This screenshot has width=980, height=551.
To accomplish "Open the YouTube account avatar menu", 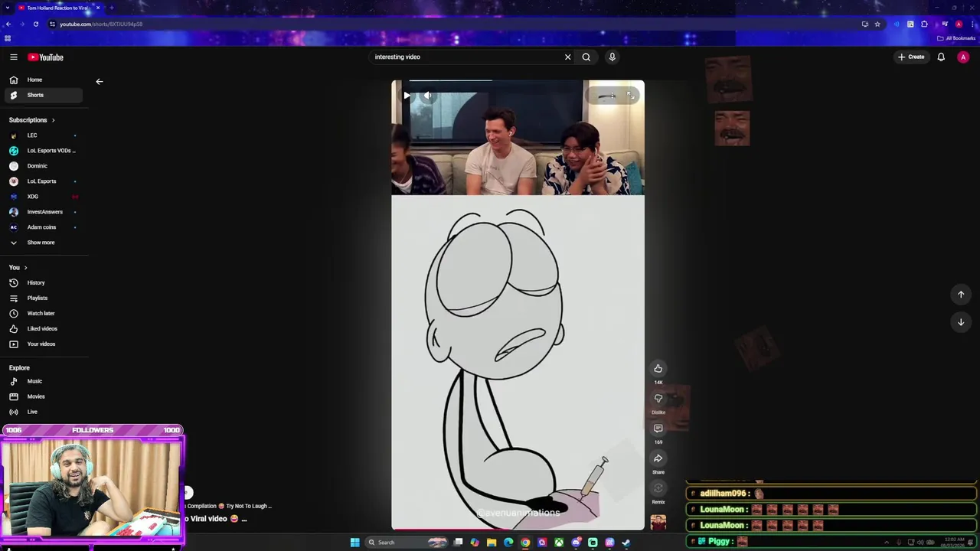I will coord(963,57).
